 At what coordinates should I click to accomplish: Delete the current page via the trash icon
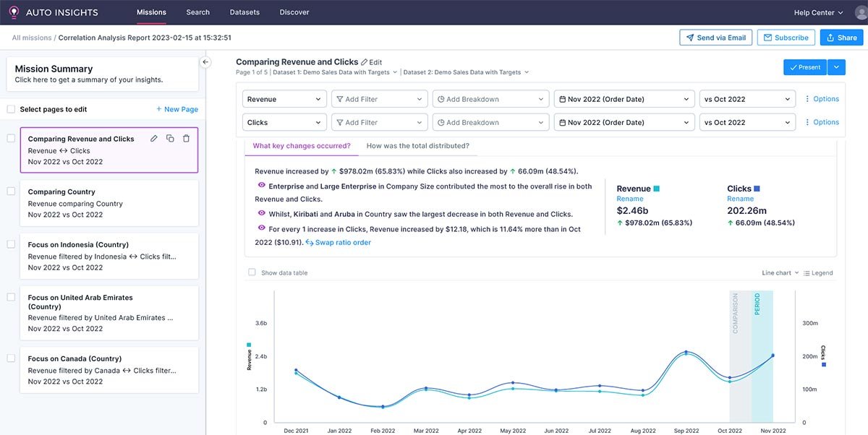pyautogui.click(x=186, y=138)
